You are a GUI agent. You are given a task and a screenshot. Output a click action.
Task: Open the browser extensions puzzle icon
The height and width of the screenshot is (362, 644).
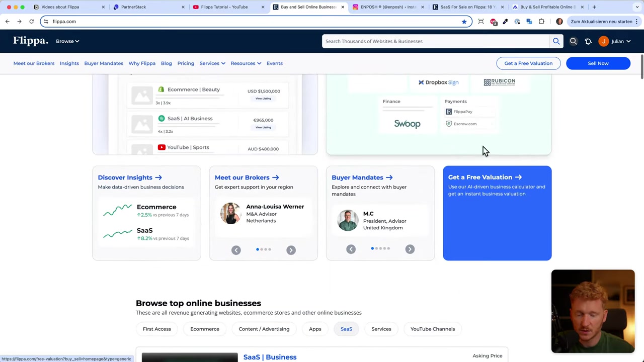541,22
